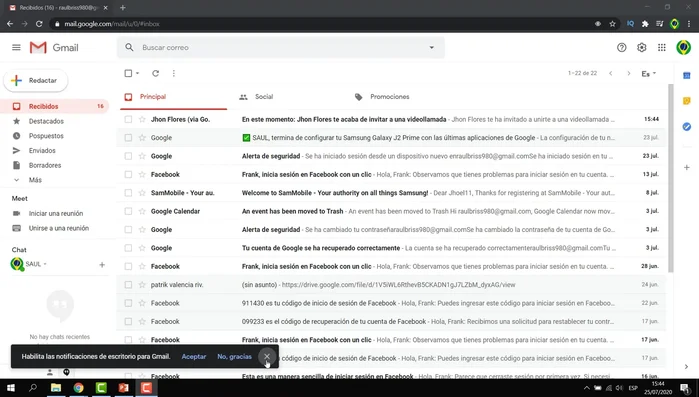Open the Settings gear icon
This screenshot has height=397, width=699.
tap(641, 47)
